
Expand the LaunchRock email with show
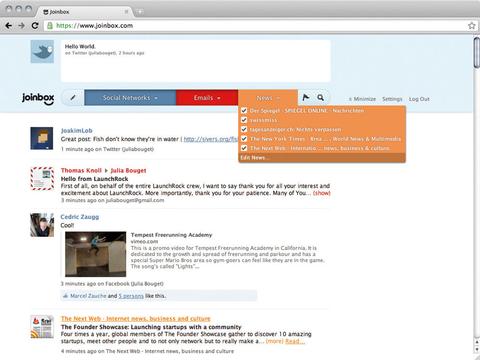(x=322, y=193)
